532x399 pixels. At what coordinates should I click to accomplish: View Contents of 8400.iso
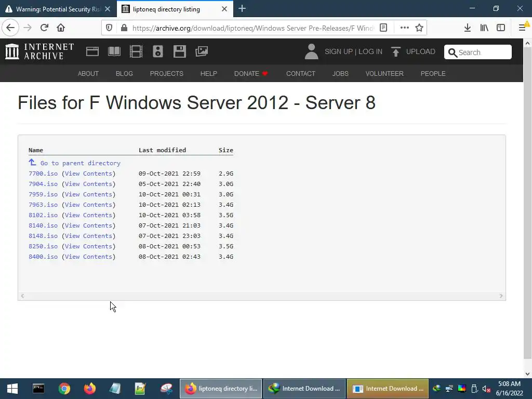point(88,257)
